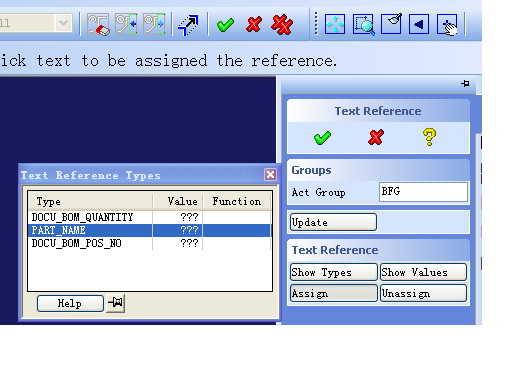Pin the Text Reference side panel
The image size is (512, 384).
[x=465, y=83]
